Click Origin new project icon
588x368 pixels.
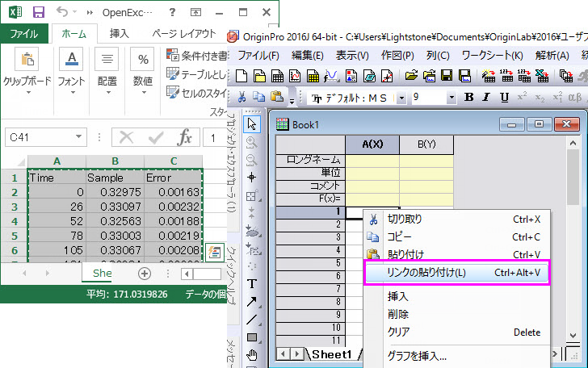[x=241, y=76]
